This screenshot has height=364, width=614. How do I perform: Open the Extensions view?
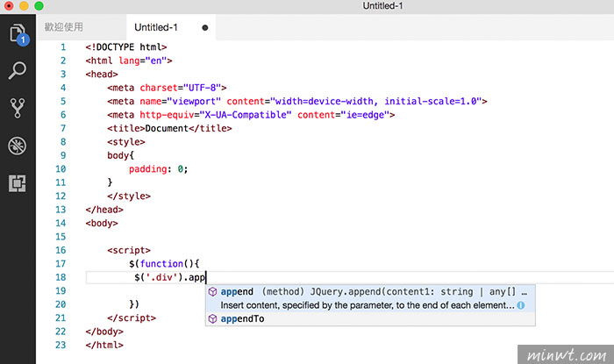point(18,183)
